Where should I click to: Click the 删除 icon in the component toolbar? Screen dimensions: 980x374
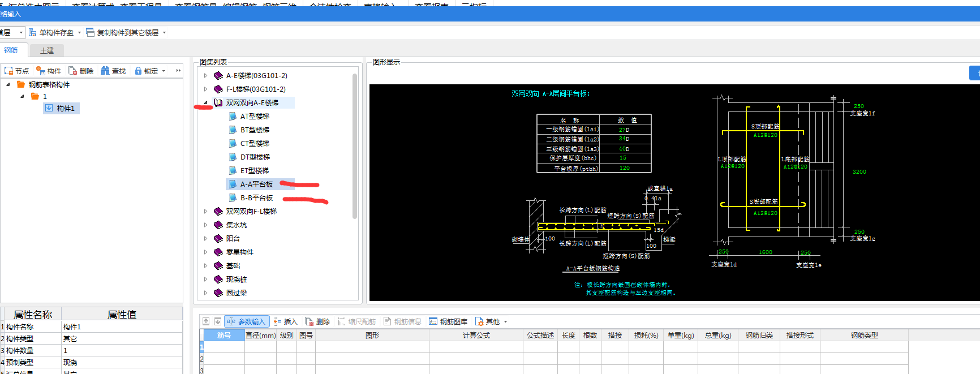click(x=73, y=71)
